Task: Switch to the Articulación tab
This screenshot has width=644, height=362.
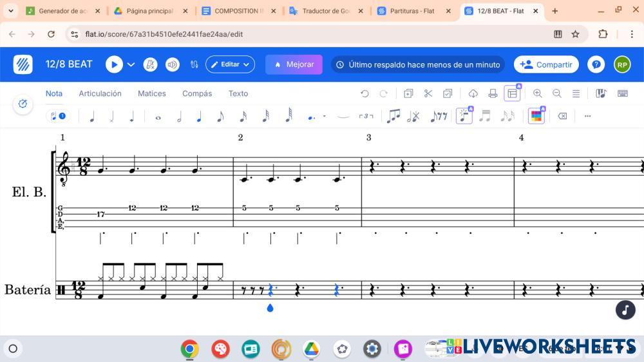Action: coord(100,93)
